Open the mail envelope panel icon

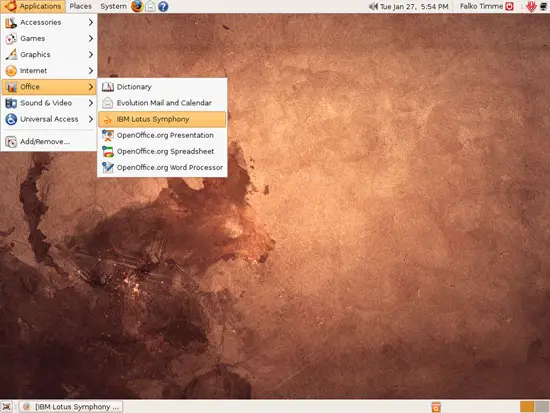coord(150,6)
